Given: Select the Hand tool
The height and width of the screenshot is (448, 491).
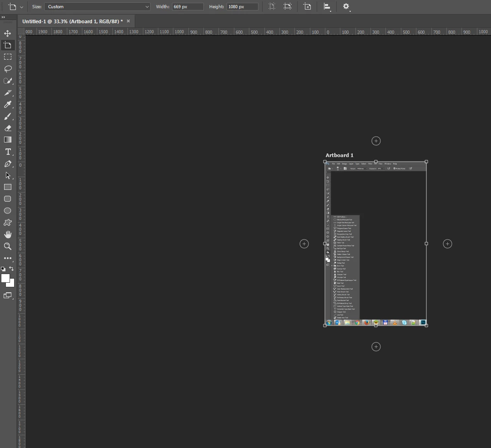Looking at the screenshot, I should coord(8,234).
